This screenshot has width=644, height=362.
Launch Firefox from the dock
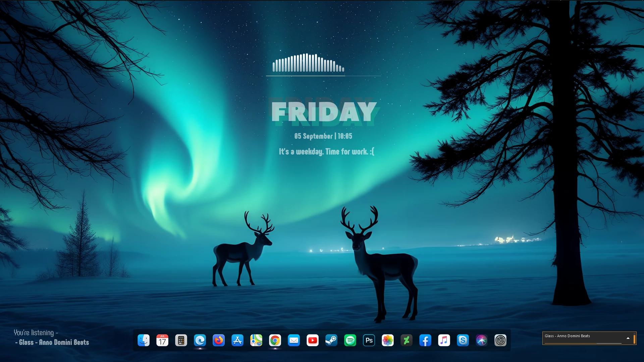[219, 340]
